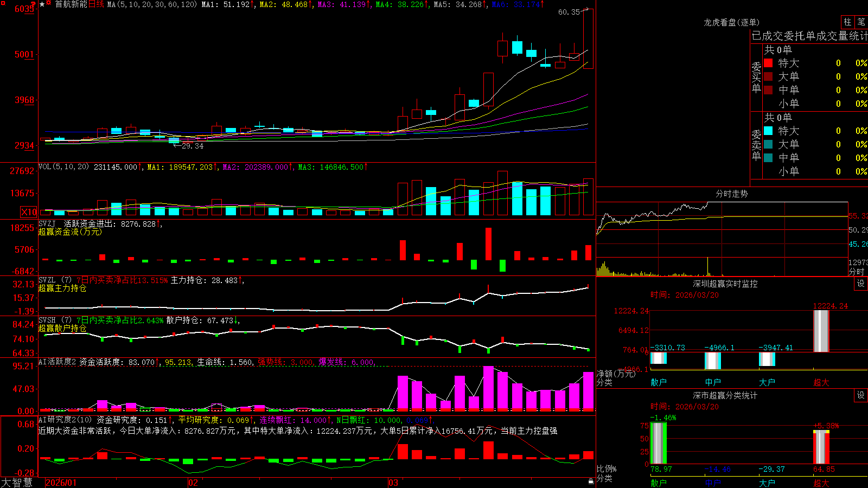Click the 60.35 high price label
This screenshot has height=488, width=868.
569,12
